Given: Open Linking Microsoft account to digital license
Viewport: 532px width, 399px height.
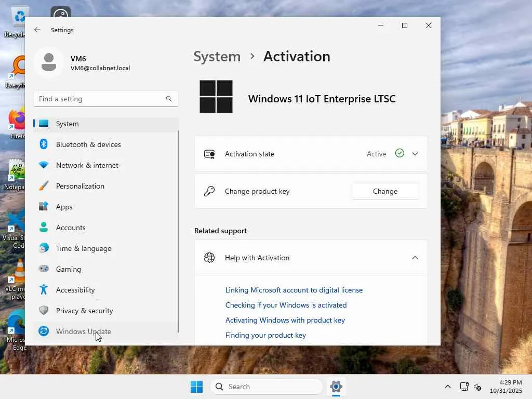Looking at the screenshot, I should point(294,290).
